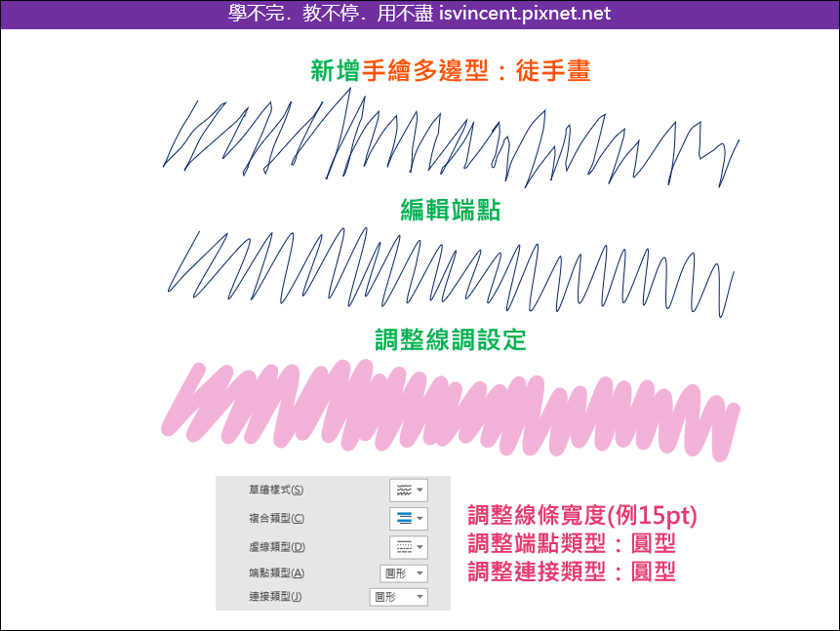Open the 連接類型 join type dropdown
840x631 pixels.
[x=399, y=597]
